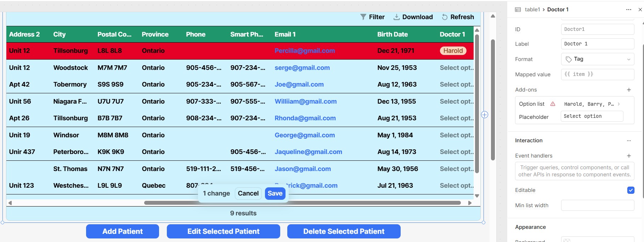Click the Filter funnel icon
The width and height of the screenshot is (644, 242).
pos(363,17)
